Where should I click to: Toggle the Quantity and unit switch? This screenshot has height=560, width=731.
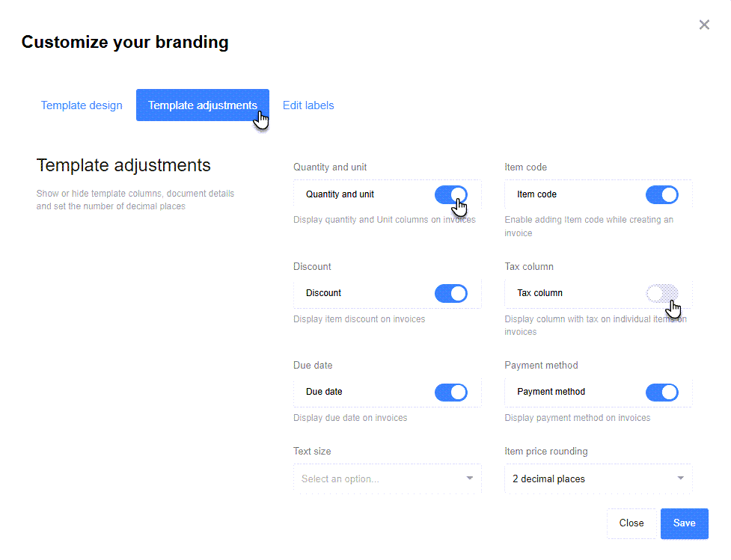pyautogui.click(x=450, y=194)
